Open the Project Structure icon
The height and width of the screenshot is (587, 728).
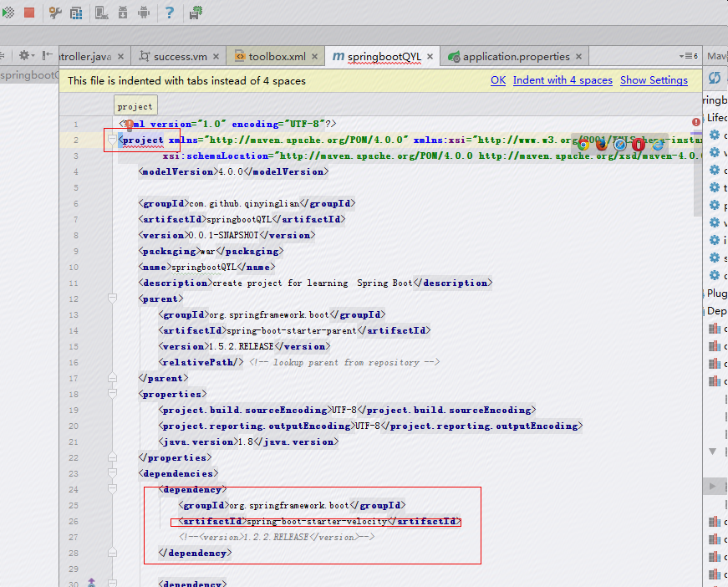[x=77, y=13]
